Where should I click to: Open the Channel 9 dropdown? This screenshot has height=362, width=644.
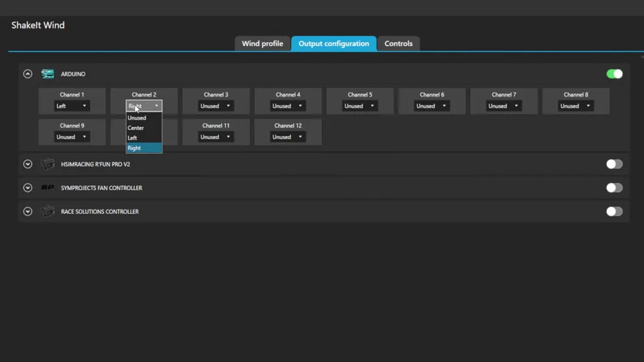pyautogui.click(x=72, y=137)
